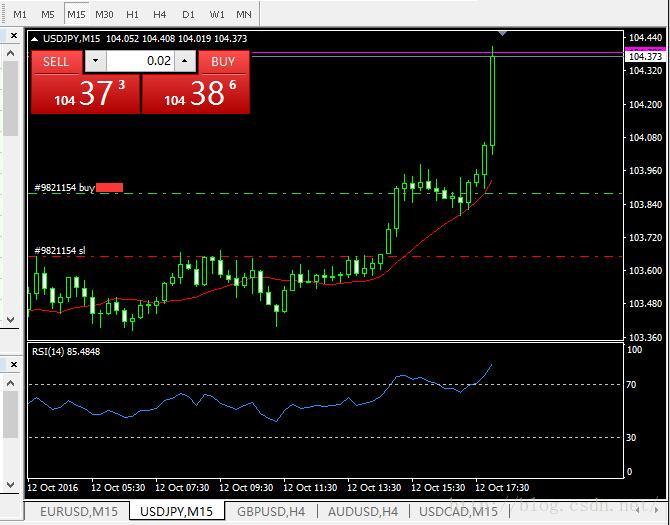The image size is (670, 525).
Task: Click the 103.720 price scale label
Action: point(645,237)
